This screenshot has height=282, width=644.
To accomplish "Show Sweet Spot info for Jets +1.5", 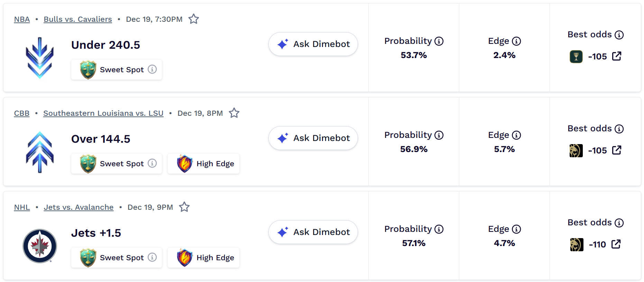I will pyautogui.click(x=152, y=257).
